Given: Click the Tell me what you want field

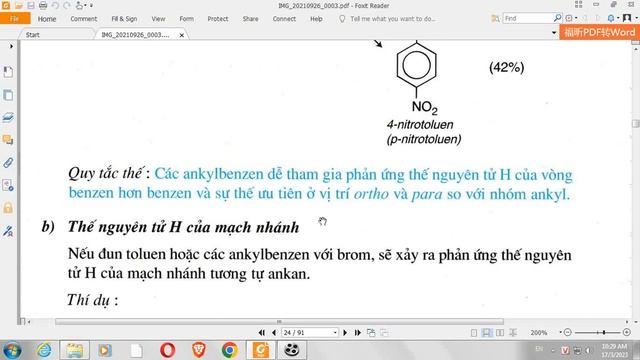Looking at the screenshot, I should pyautogui.click(x=393, y=19).
